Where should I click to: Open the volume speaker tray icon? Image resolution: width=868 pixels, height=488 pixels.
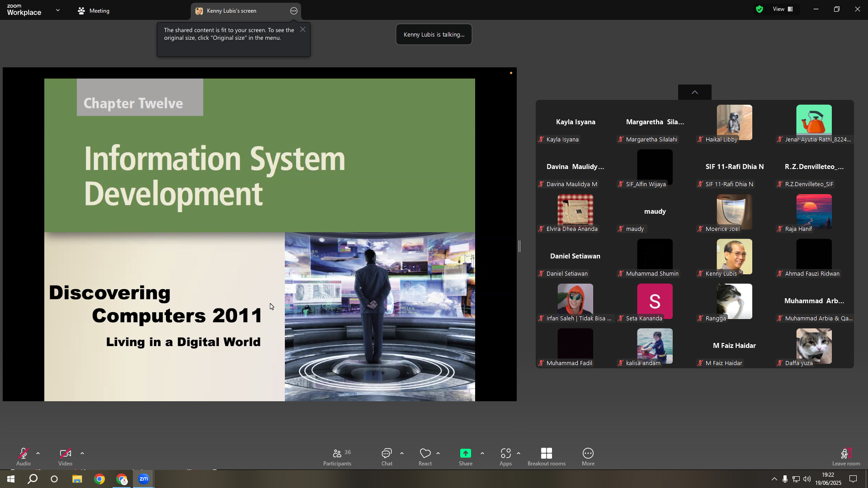(807, 479)
